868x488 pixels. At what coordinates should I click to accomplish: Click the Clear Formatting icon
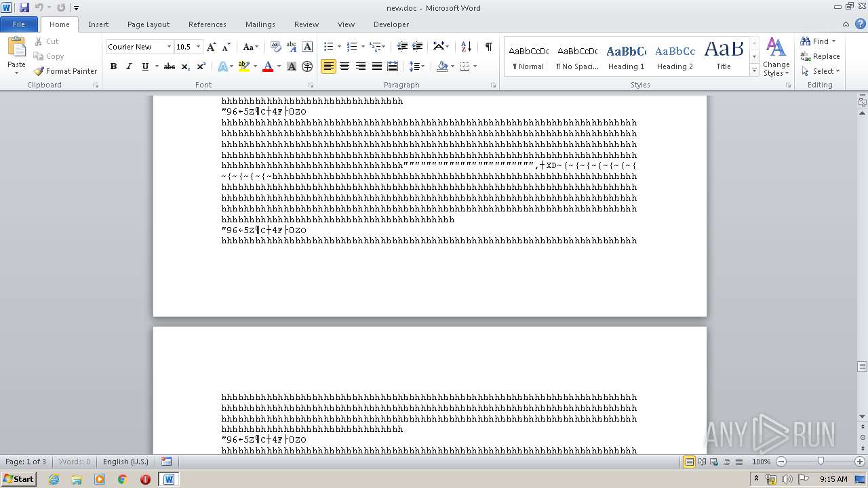click(x=276, y=47)
